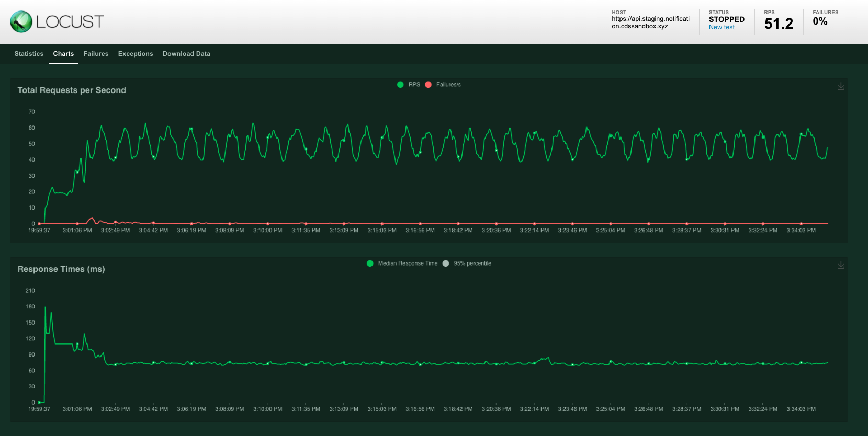Click the 3:01:06 PM label on RPS chart

pos(77,230)
